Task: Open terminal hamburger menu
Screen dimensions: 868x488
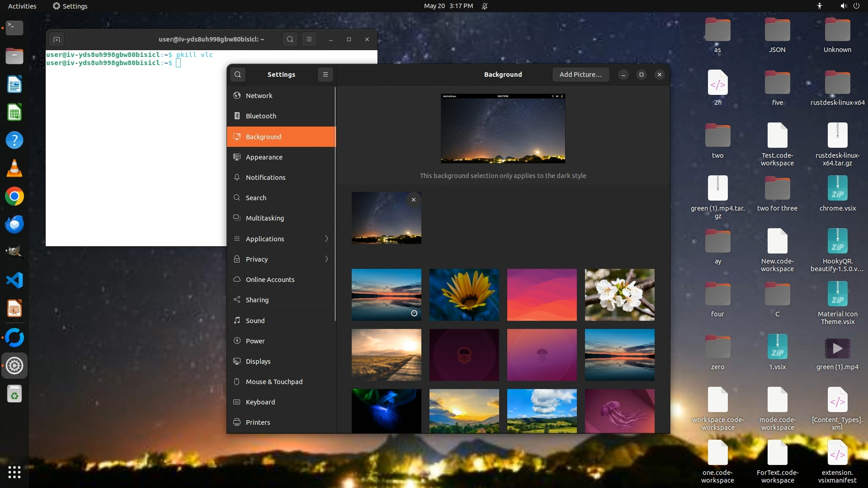Action: (x=309, y=39)
